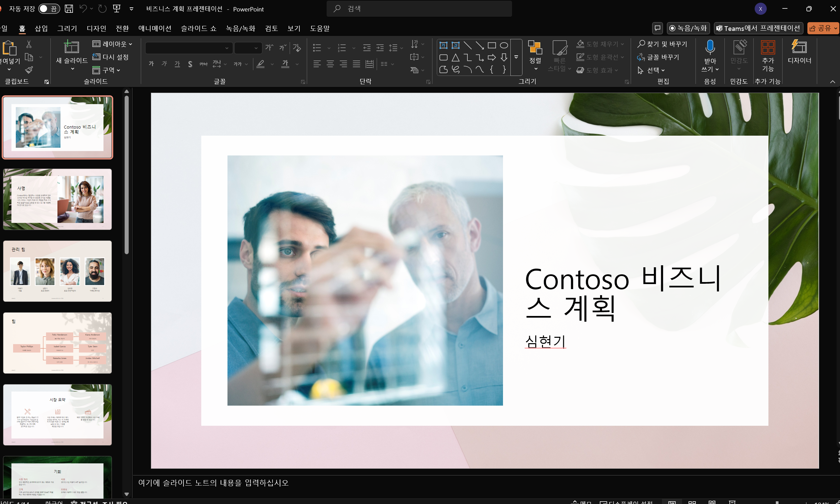The image size is (840, 504).
Task: Switch to the Insert (삽입) tab
Action: [x=41, y=28]
